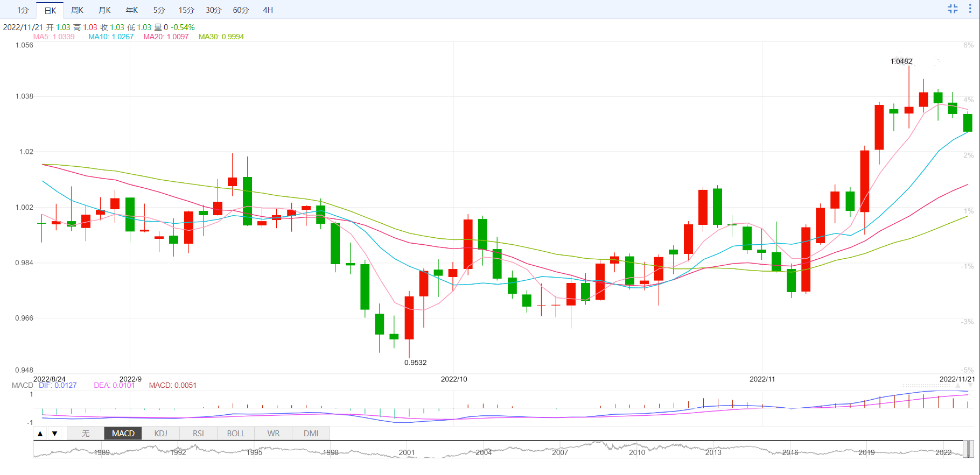The image size is (980, 475).
Task: Switch to the 月K monthly tab
Action: [104, 10]
